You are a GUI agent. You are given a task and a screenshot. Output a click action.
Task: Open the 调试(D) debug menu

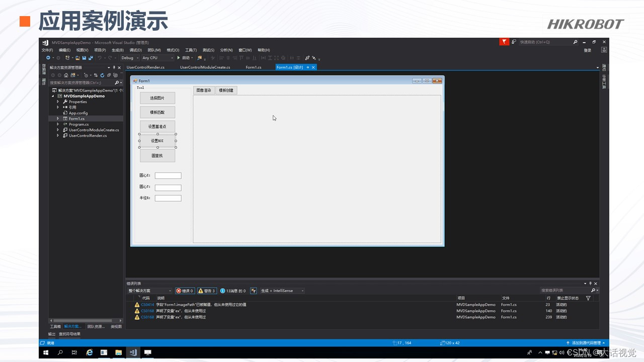pos(136,50)
